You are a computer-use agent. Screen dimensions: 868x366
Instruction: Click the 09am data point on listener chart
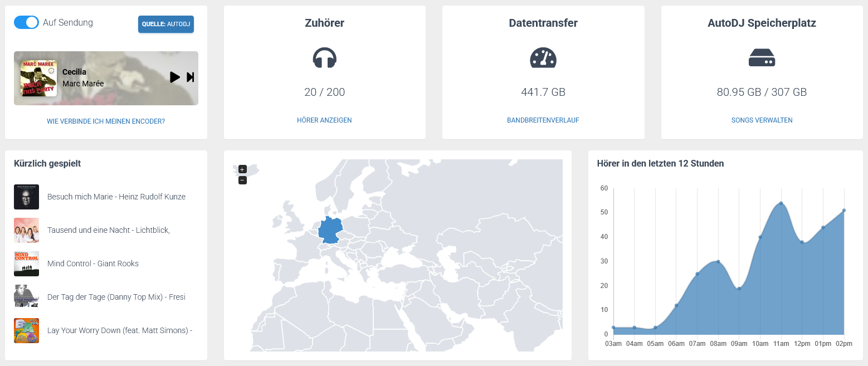(739, 289)
